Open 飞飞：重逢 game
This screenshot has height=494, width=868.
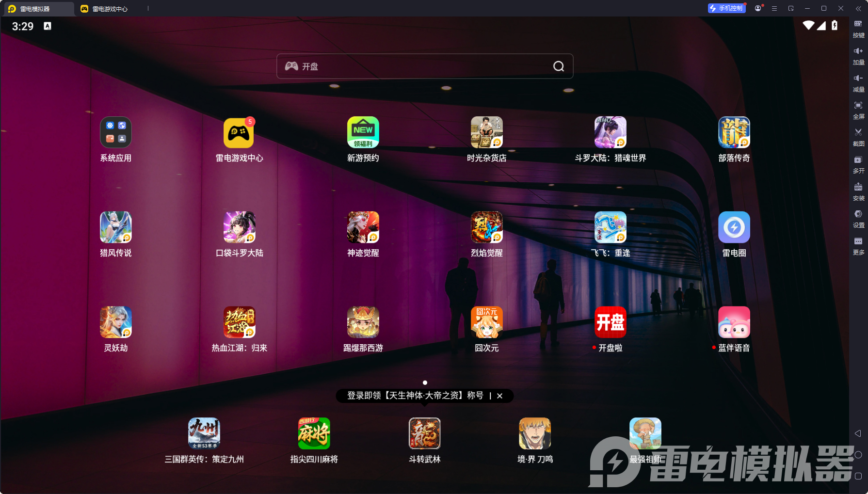[610, 227]
